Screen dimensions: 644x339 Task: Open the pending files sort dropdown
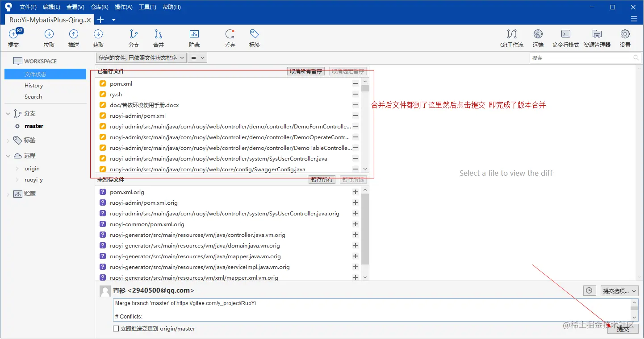(141, 58)
